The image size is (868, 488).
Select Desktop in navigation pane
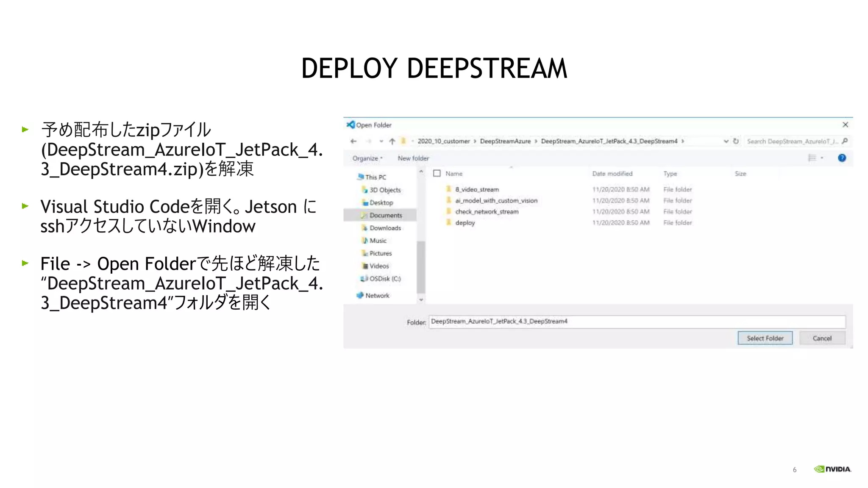377,202
